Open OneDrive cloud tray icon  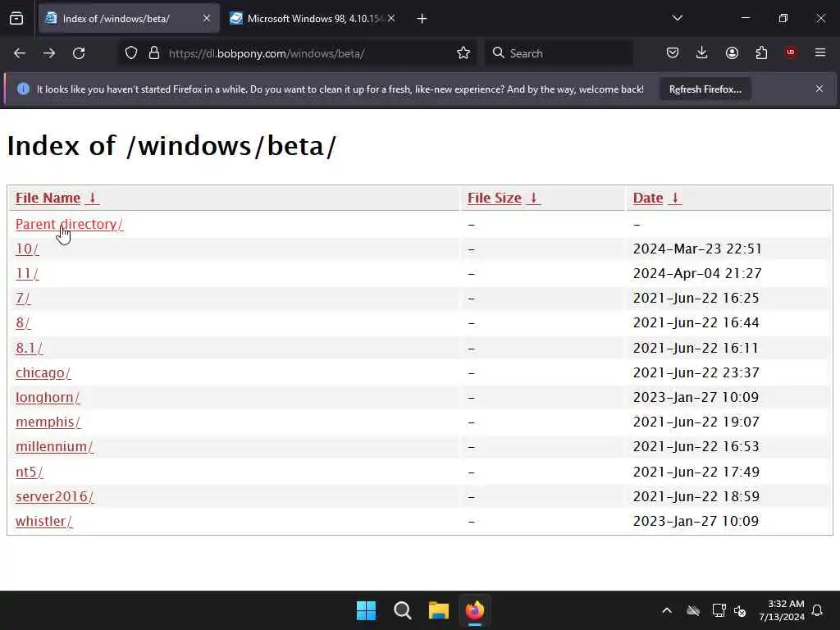[x=693, y=610]
